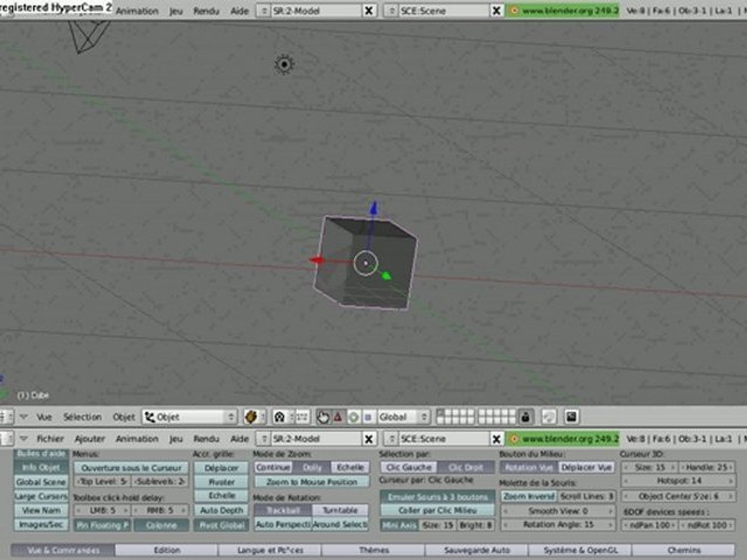Screen dimensions: 747x560
Task: Click the Smooth View: 0 slider
Action: point(558,511)
